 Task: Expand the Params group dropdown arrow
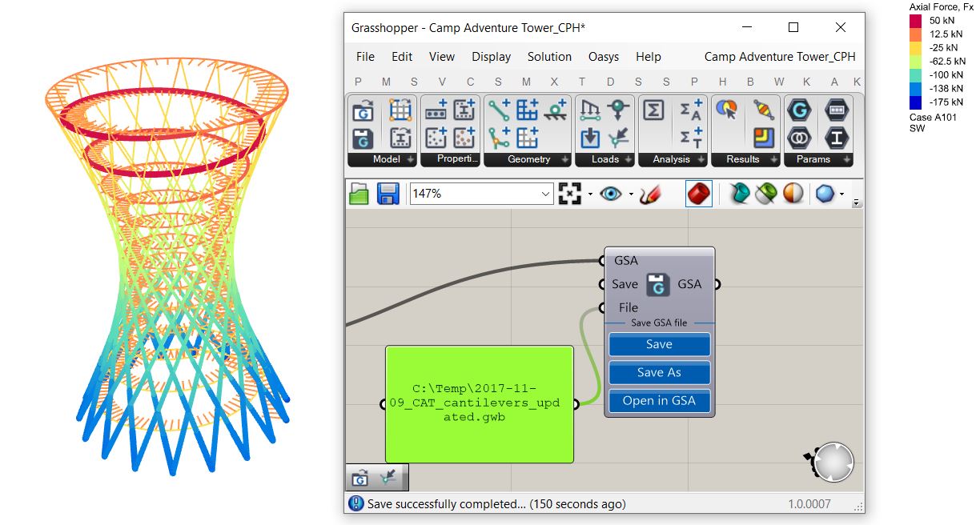[848, 159]
